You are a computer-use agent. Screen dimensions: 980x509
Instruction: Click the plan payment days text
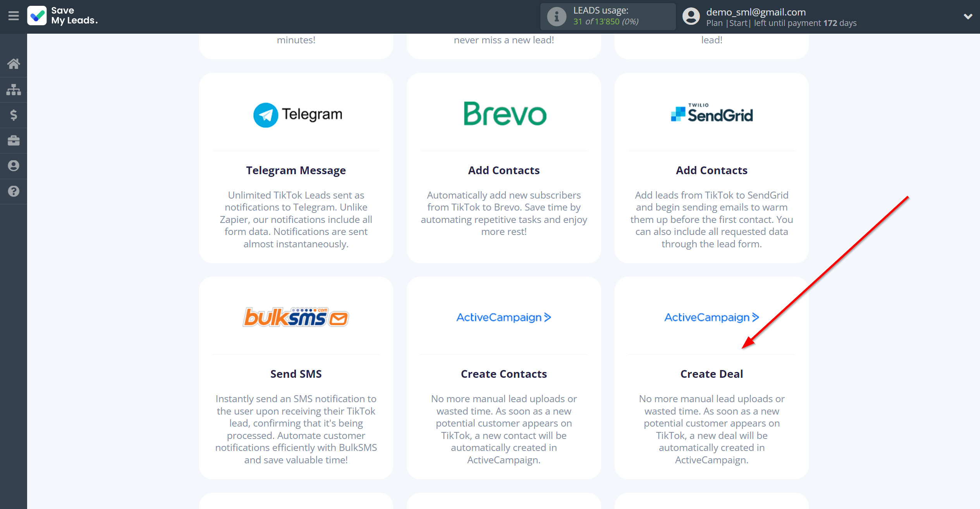781,23
